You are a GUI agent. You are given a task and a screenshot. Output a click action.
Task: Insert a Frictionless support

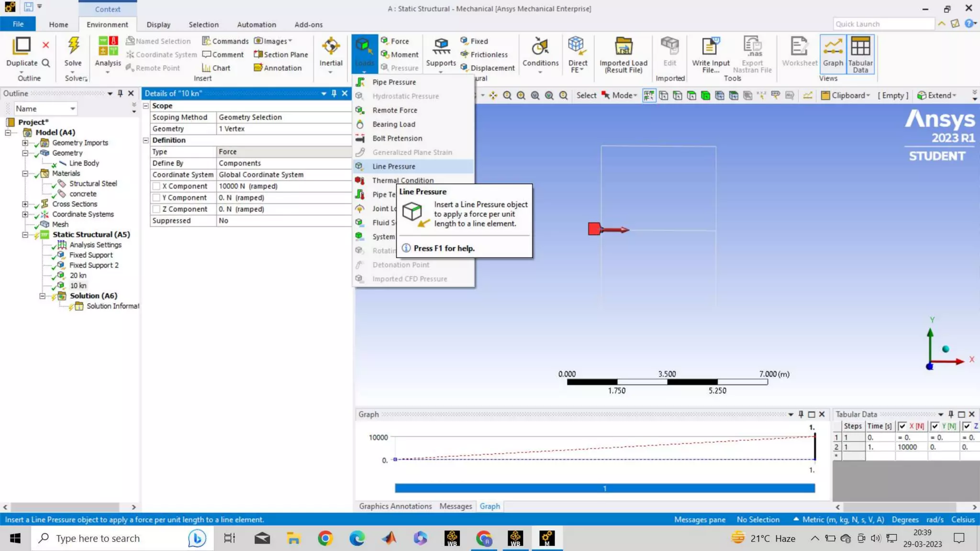(x=484, y=55)
